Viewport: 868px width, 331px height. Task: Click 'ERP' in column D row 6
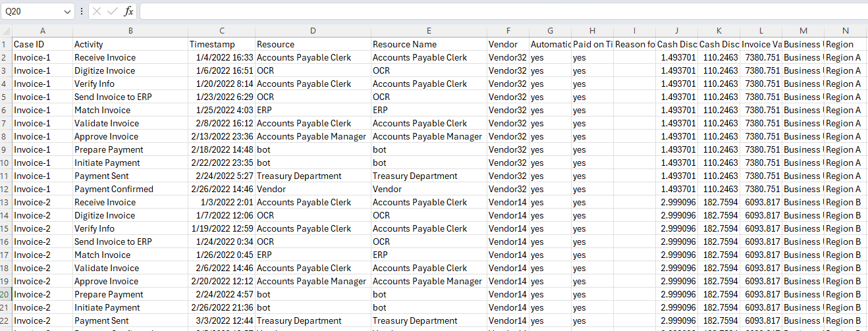(x=313, y=110)
